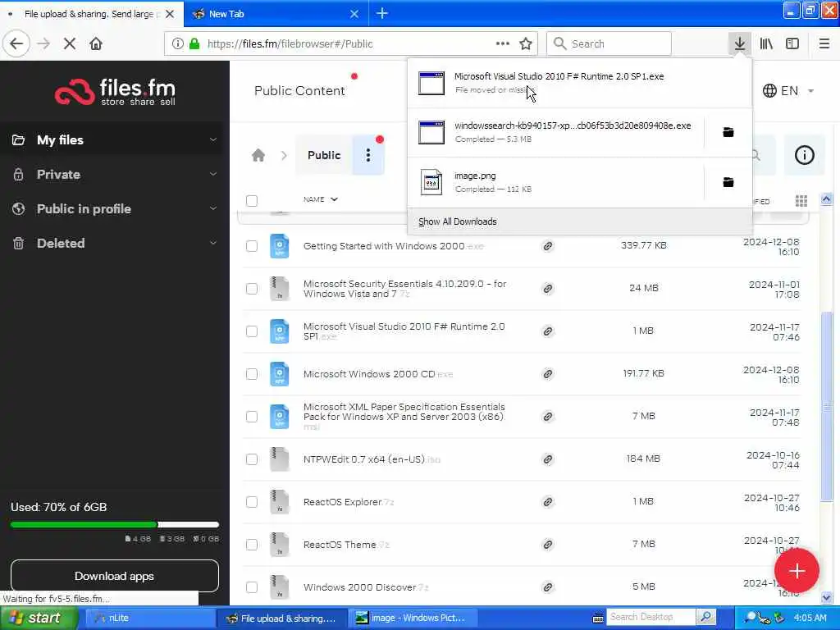The height and width of the screenshot is (630, 840).
Task: Expand the My files section chevron
Action: pyautogui.click(x=213, y=139)
